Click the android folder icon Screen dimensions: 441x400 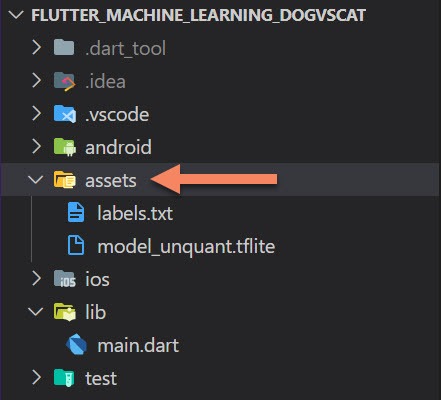[65, 147]
